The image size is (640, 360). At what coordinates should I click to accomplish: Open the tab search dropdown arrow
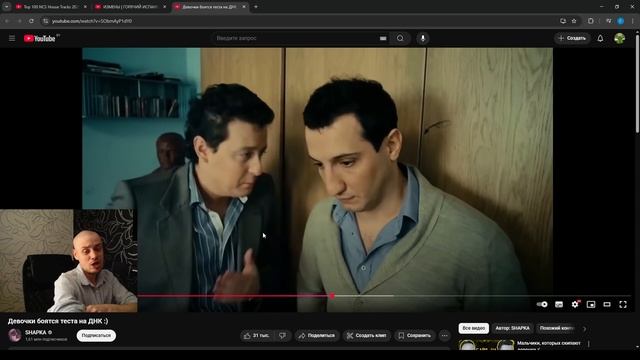7,7
